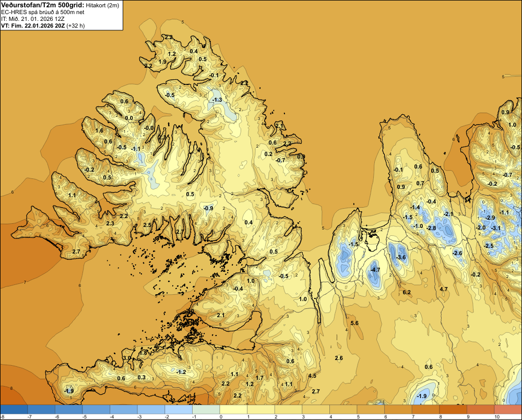Click the -1.3 value on the blue glacier area
This screenshot has height=420, width=522.
click(x=217, y=100)
